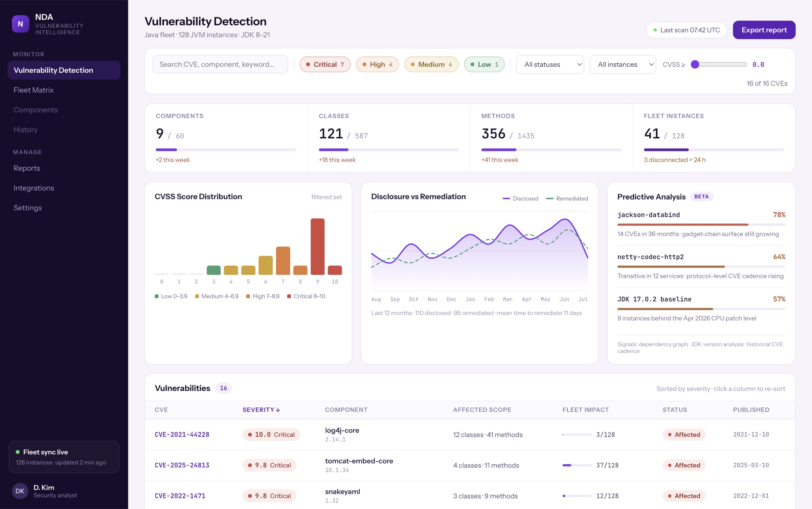Open the All statuses dropdown

[x=550, y=64]
